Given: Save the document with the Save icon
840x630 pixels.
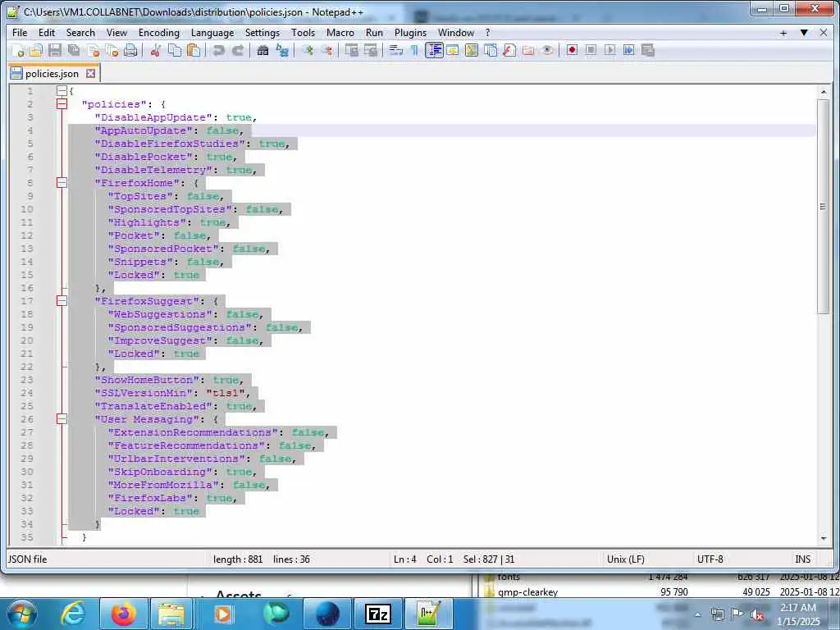Looking at the screenshot, I should pyautogui.click(x=55, y=50).
